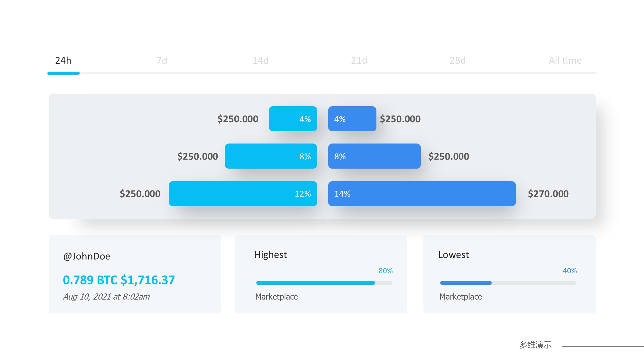This screenshot has height=362, width=644.
Task: Click the cyan 12% bar
Action: [x=243, y=194]
